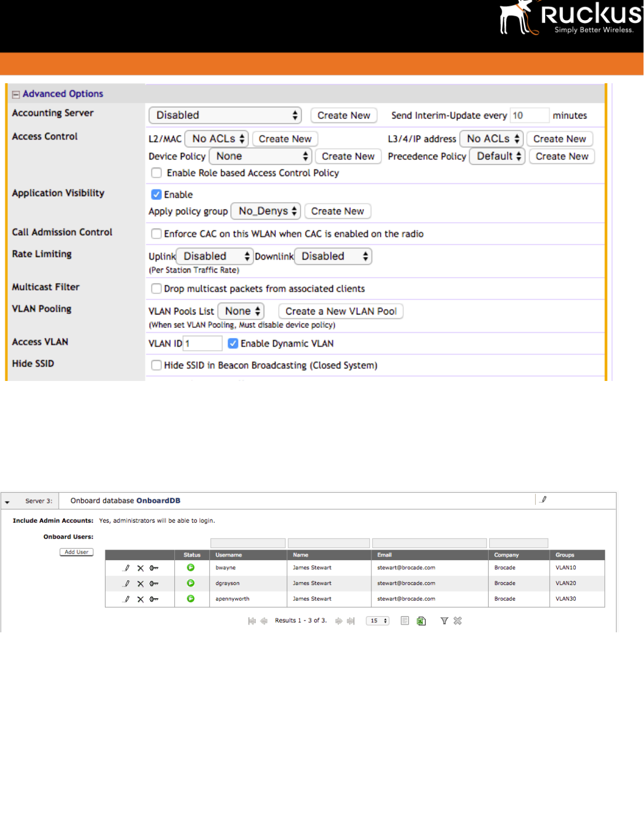This screenshot has width=644, height=820.
Task: Click the page view document icon
Action: coord(405,621)
